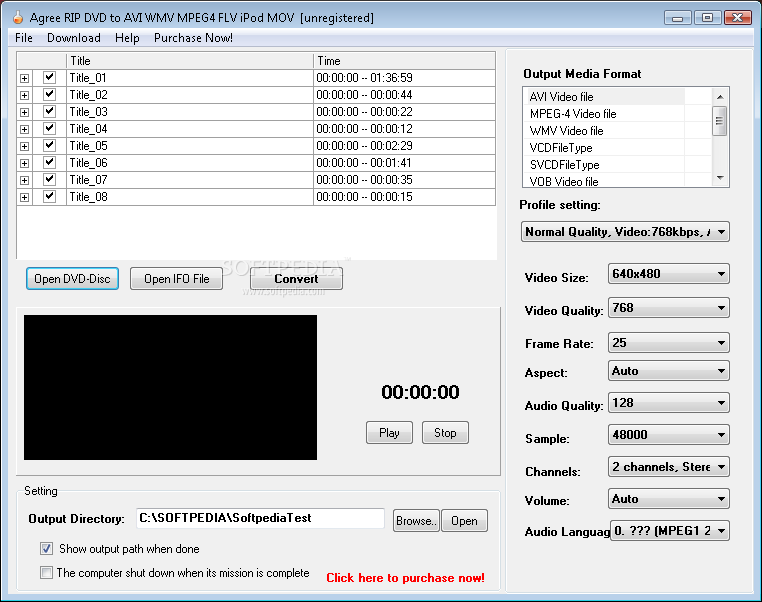This screenshot has width=762, height=602.
Task: Browse for an output directory
Action: pyautogui.click(x=416, y=520)
